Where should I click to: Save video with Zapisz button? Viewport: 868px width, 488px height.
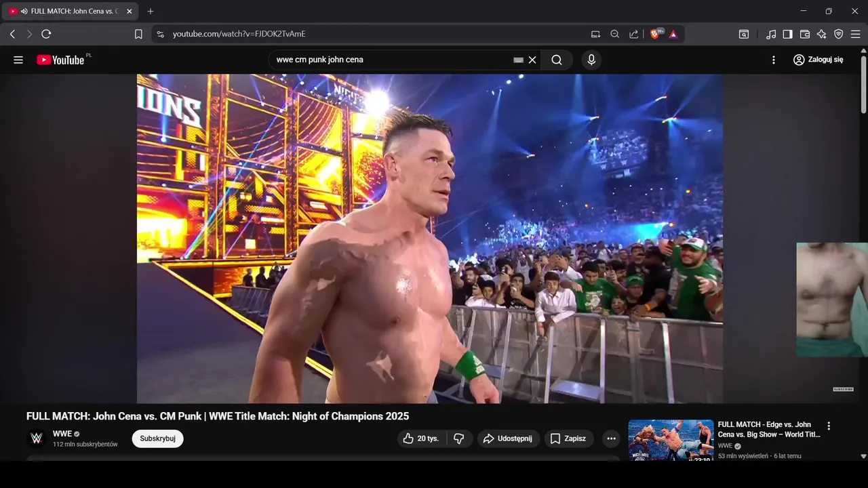(x=569, y=439)
